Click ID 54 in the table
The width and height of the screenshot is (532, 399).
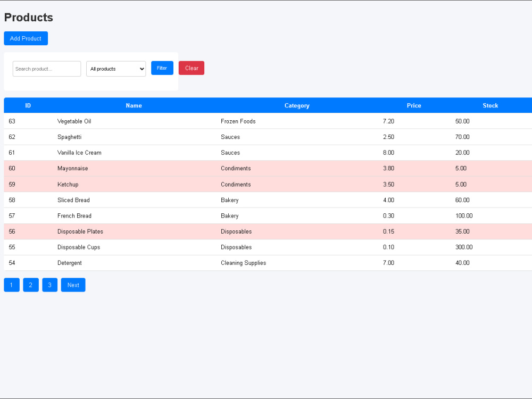(12, 263)
